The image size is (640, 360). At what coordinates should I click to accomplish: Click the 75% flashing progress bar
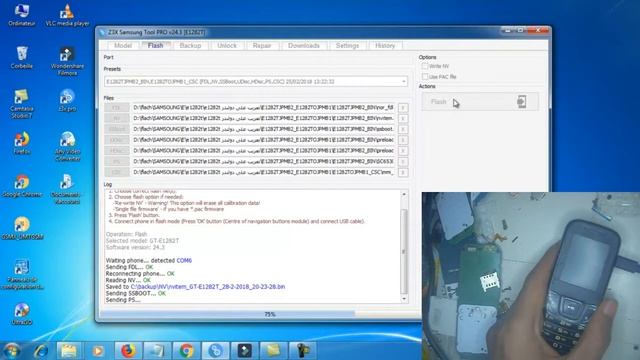pos(261,314)
